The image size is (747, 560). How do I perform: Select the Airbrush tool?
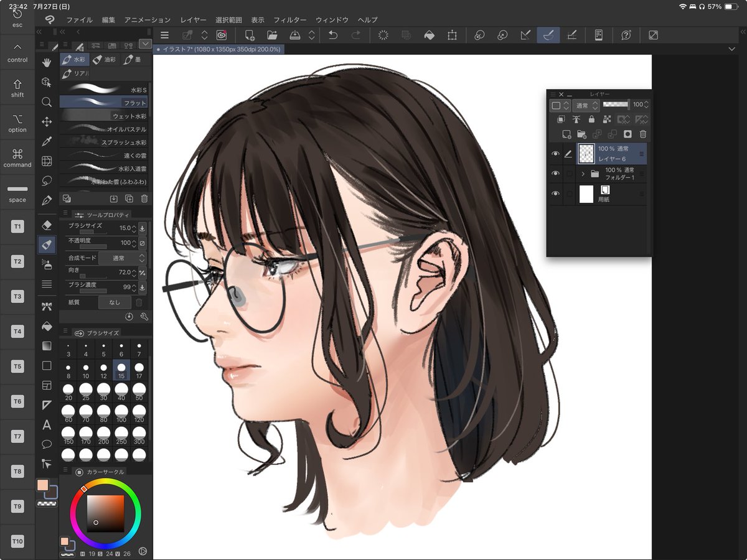click(x=47, y=264)
